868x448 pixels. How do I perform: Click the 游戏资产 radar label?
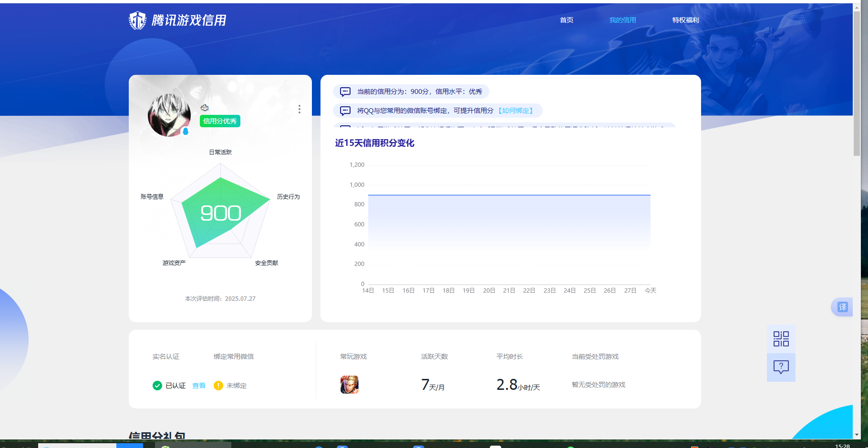coord(174,263)
